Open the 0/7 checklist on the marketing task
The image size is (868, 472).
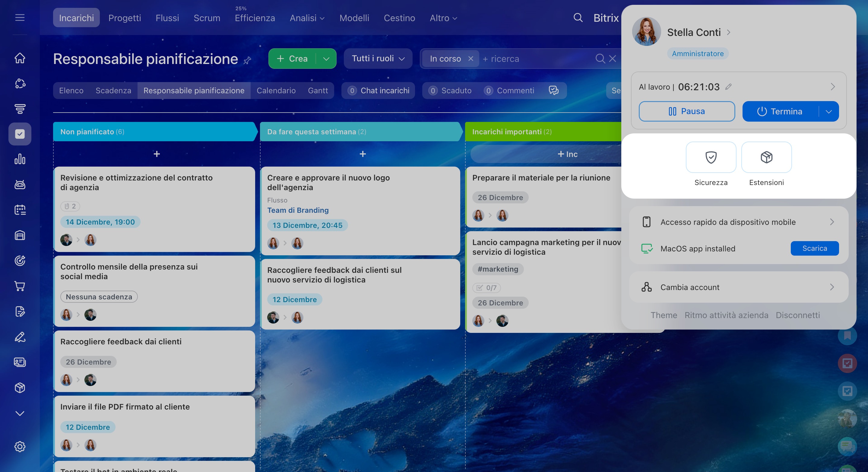coord(486,288)
